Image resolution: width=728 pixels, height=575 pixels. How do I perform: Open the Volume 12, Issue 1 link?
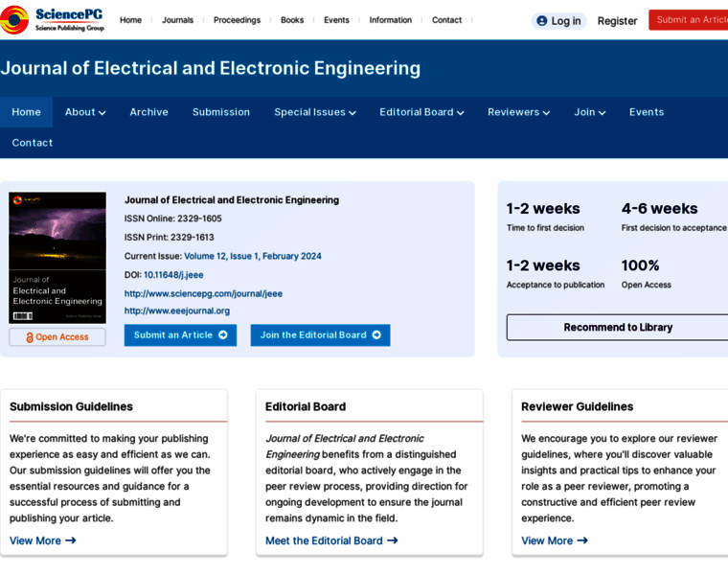click(253, 256)
